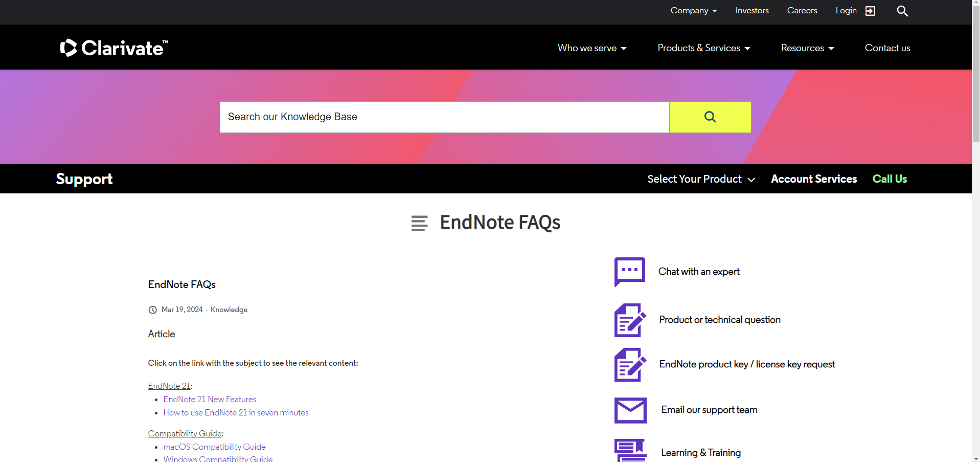Click the Knowledge category label
This screenshot has height=462, width=980.
(x=229, y=310)
